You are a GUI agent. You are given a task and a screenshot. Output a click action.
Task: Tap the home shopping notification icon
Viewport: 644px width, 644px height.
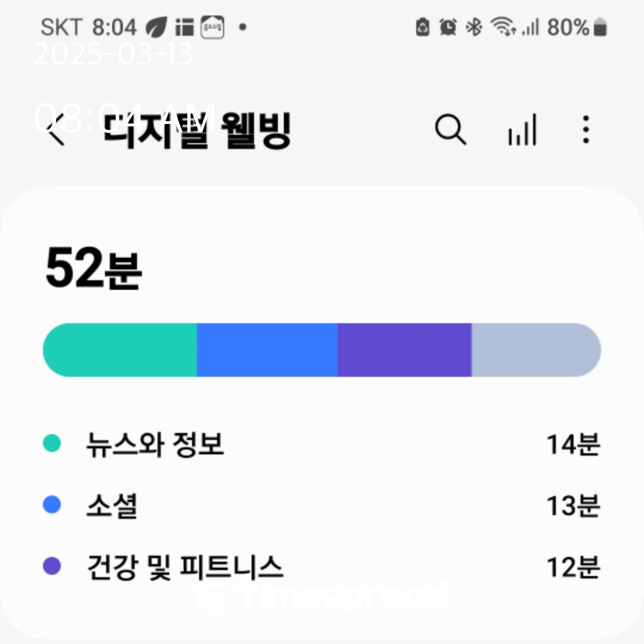(213, 27)
